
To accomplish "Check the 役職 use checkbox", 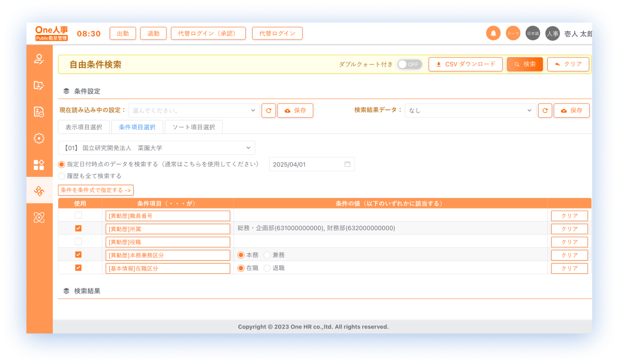I will pos(78,241).
